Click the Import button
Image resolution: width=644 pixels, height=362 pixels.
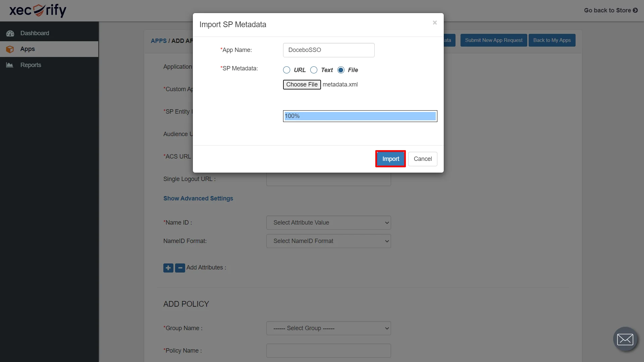[x=390, y=159]
